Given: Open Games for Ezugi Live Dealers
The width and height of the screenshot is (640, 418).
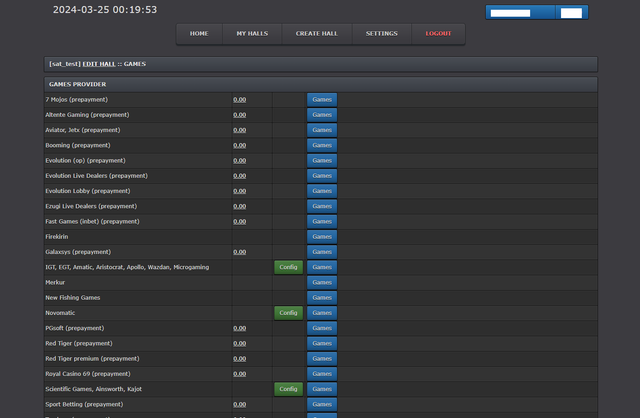Looking at the screenshot, I should [322, 206].
